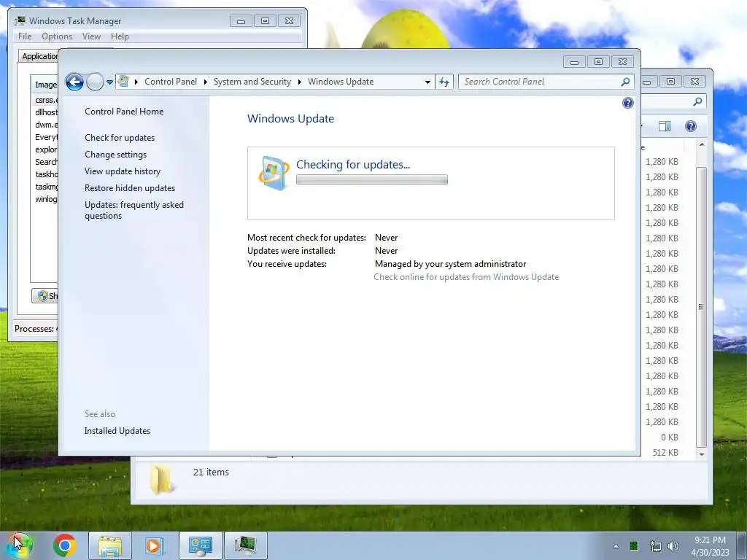Open Windows Explorer from taskbar
The height and width of the screenshot is (560, 747).
click(110, 545)
